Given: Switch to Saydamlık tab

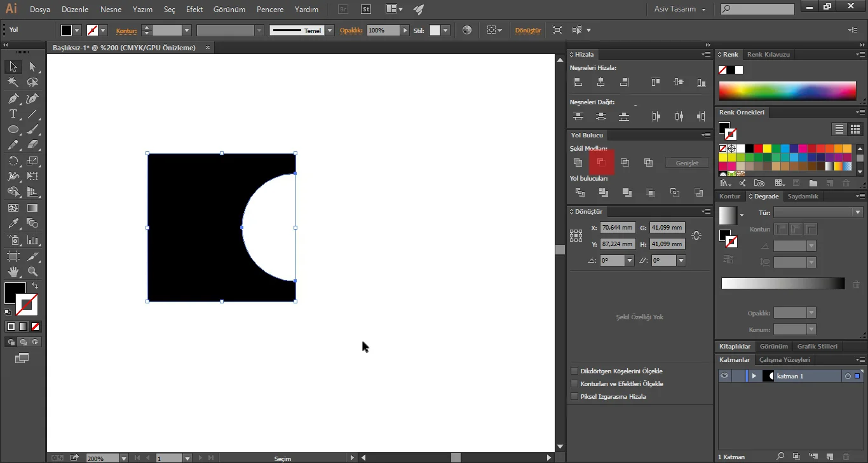Looking at the screenshot, I should pyautogui.click(x=803, y=196).
